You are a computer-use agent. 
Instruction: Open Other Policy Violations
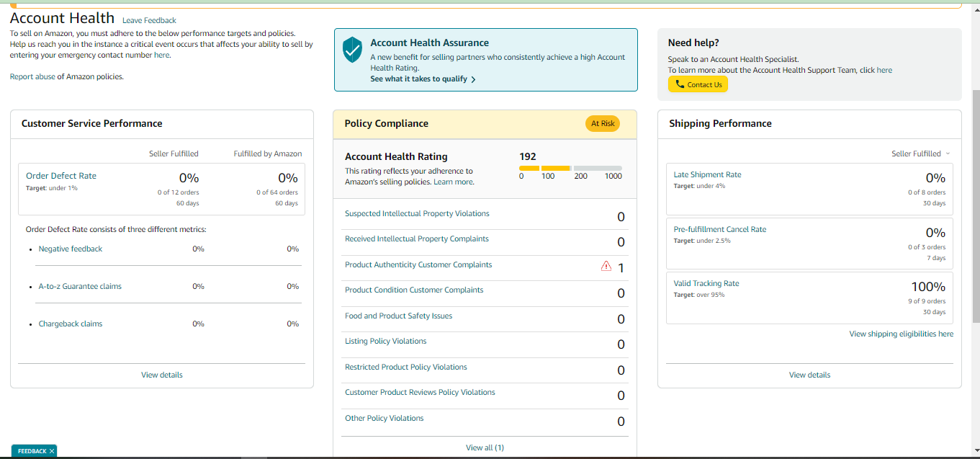tap(384, 418)
